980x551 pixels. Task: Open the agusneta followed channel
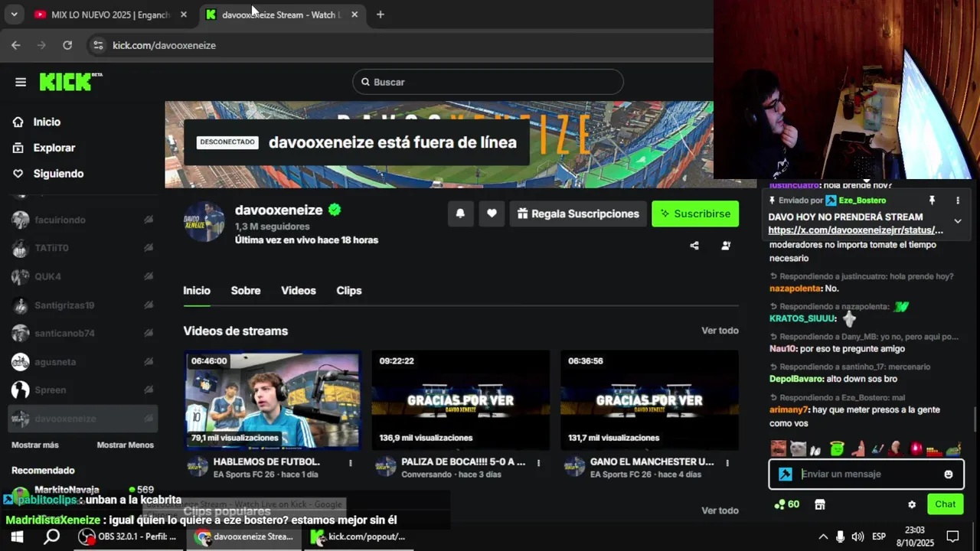tap(83, 362)
